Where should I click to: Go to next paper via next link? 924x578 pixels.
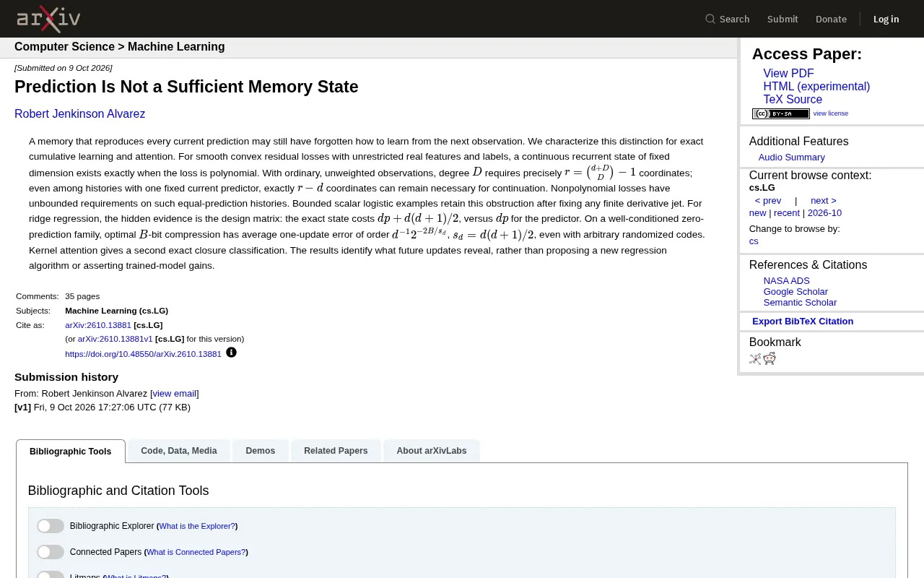pyautogui.click(x=824, y=201)
